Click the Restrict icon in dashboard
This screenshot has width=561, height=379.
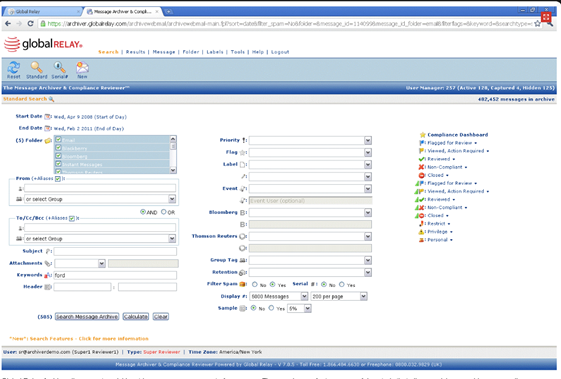point(421,224)
